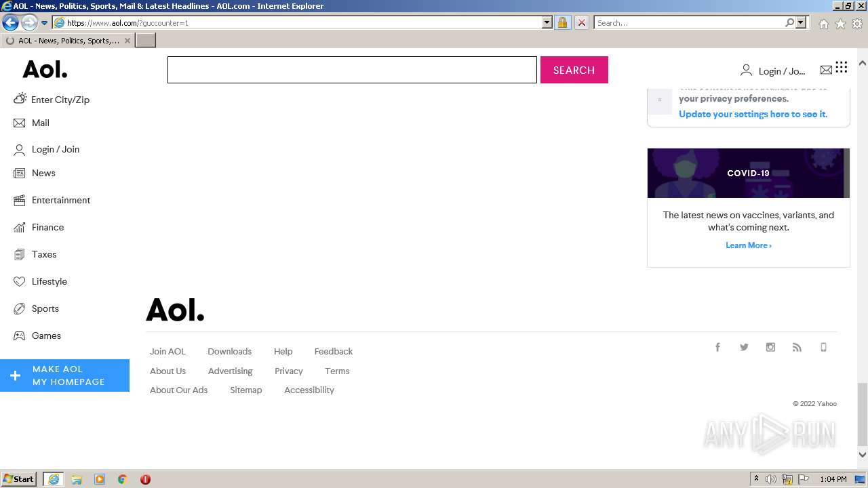Select the AOL News browser tab
868x488 pixels.
tap(68, 41)
